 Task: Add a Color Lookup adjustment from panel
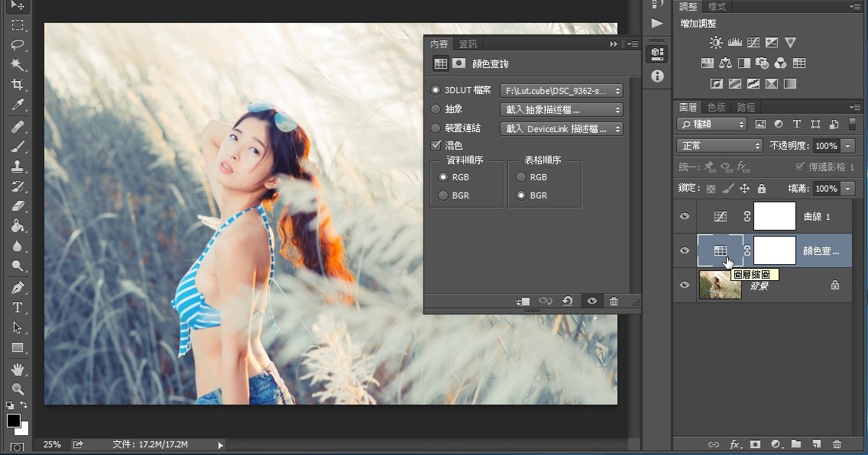click(x=799, y=63)
